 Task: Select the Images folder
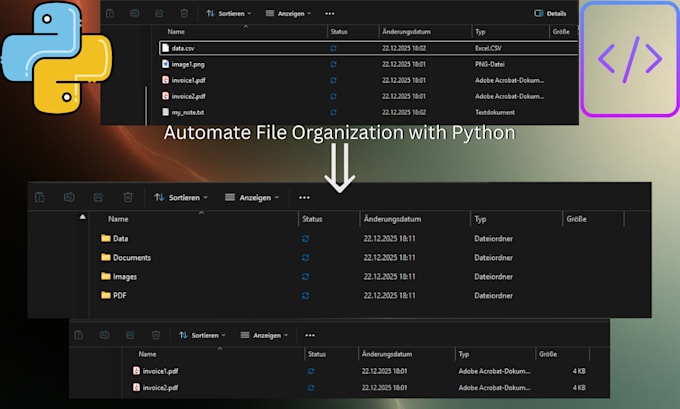click(x=125, y=277)
